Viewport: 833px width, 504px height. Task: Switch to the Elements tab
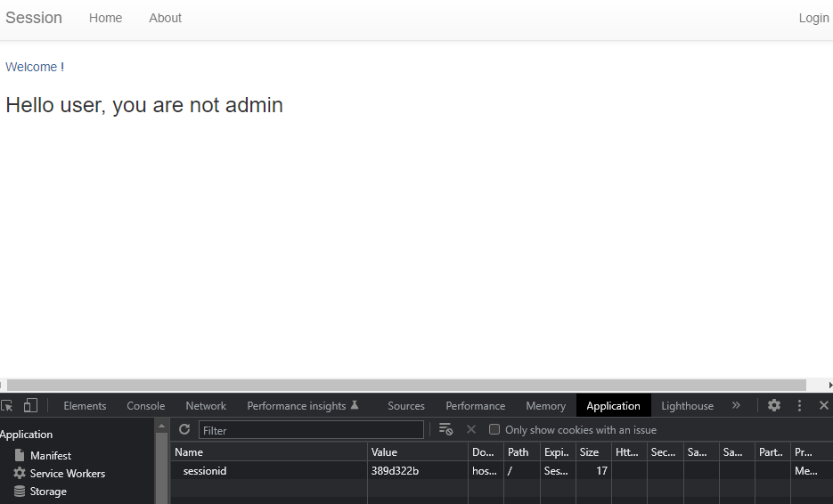pos(85,406)
